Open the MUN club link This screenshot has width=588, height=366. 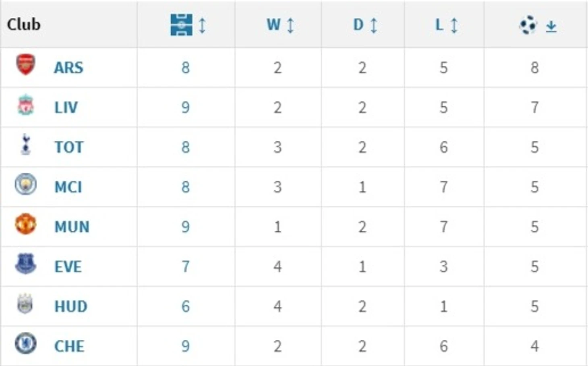[72, 227]
